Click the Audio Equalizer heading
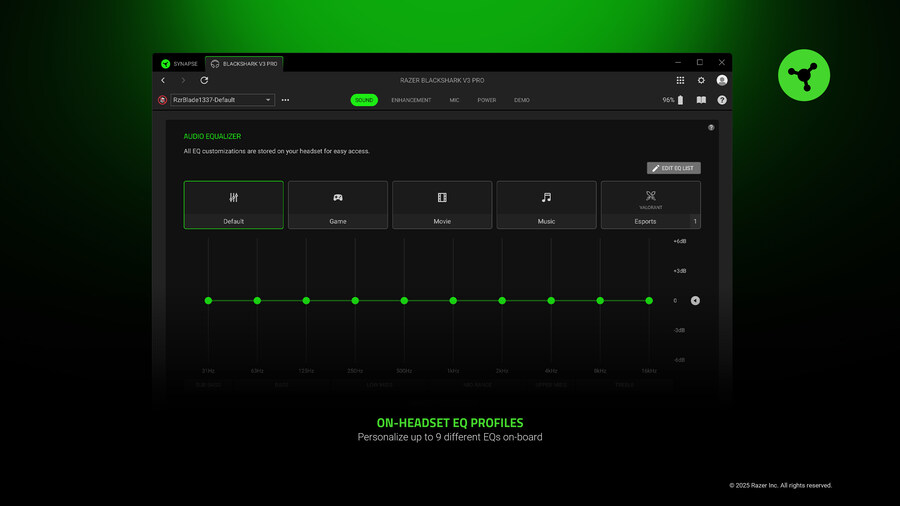 [x=212, y=137]
